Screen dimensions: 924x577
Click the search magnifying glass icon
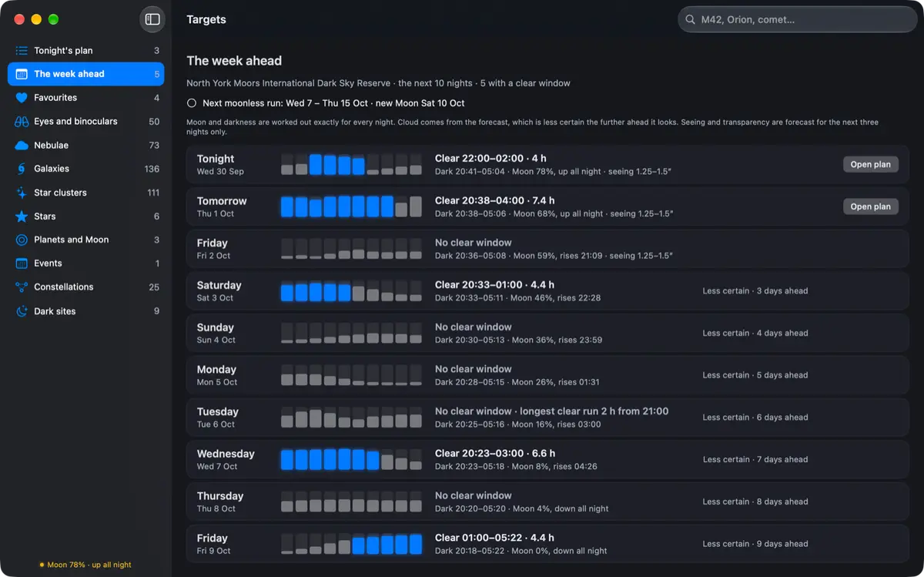[690, 20]
